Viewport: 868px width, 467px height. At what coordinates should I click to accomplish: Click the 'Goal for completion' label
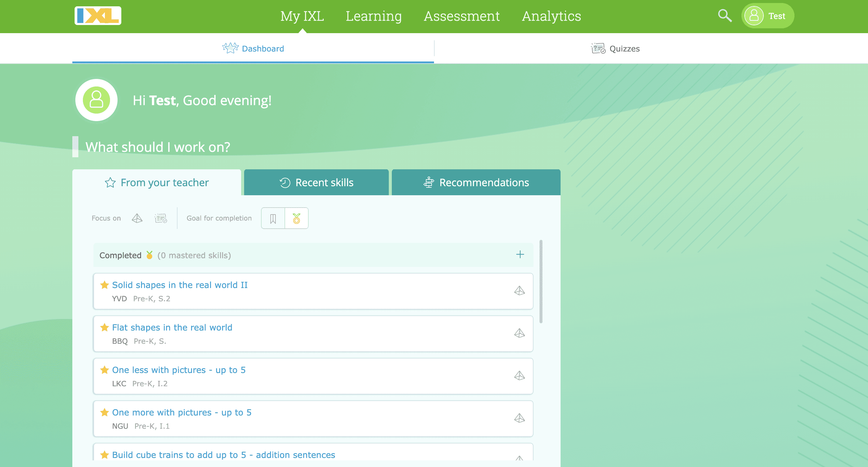click(x=219, y=218)
